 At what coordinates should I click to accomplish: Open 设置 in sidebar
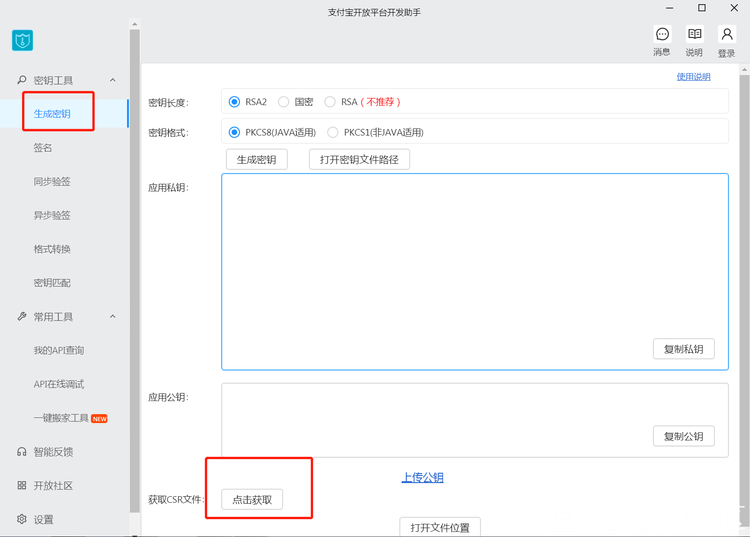(x=44, y=519)
